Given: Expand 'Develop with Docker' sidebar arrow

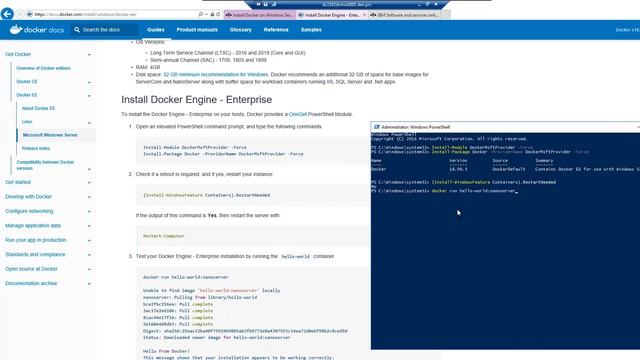Looking at the screenshot, I should point(89,197).
